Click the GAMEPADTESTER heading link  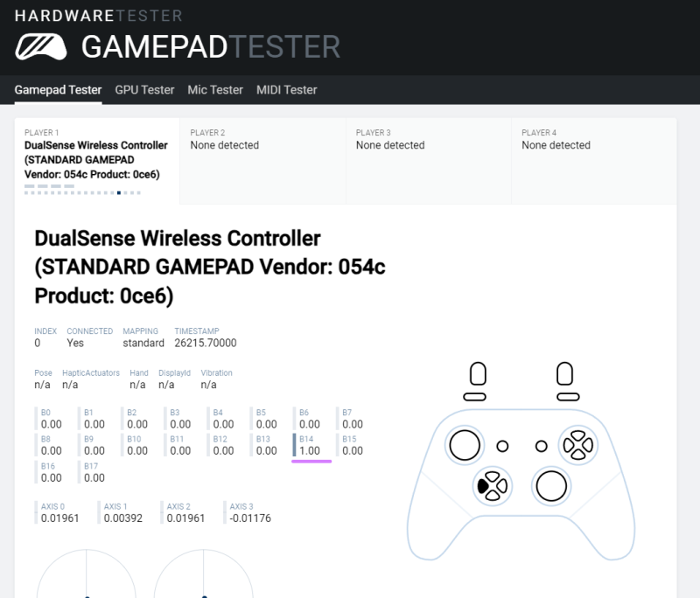point(211,47)
